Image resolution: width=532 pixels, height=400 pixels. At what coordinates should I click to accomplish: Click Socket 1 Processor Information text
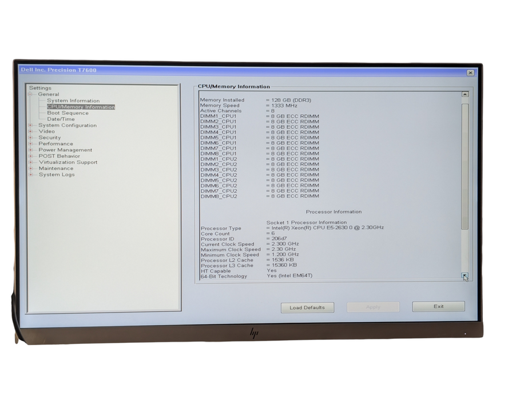click(x=307, y=222)
